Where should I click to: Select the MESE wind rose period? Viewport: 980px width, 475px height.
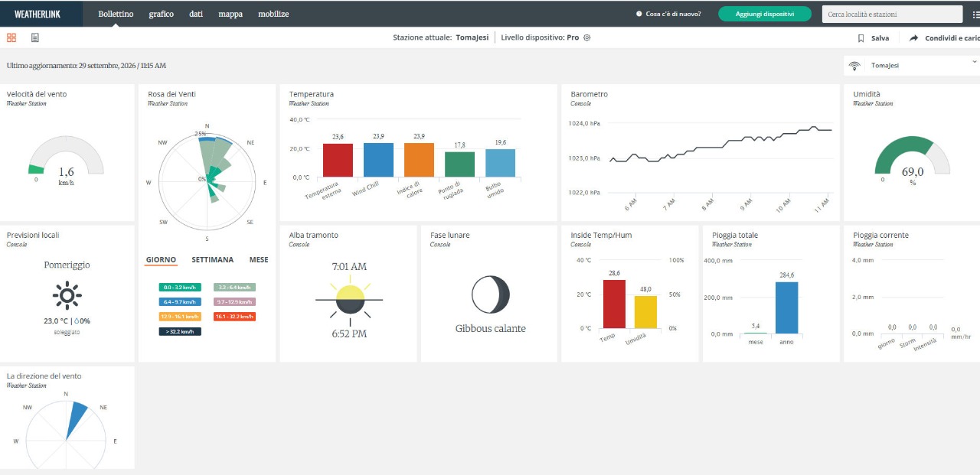click(x=259, y=260)
